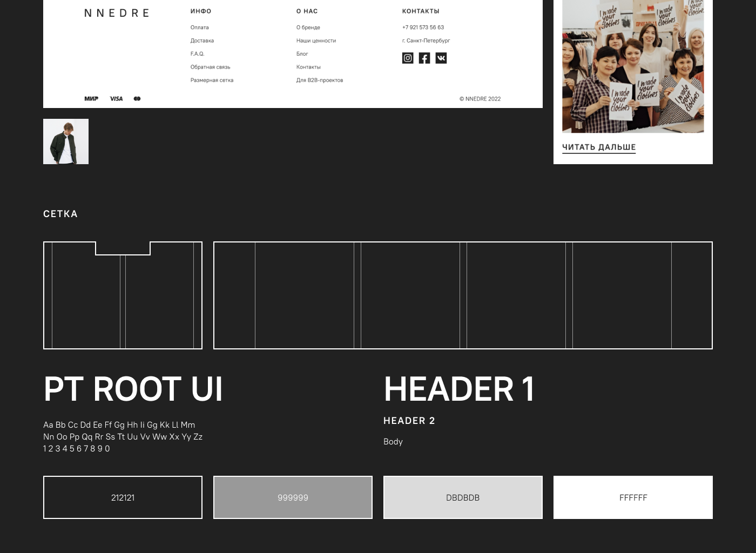Click the Mastercard payment logo
This screenshot has width=756, height=553.
(137, 99)
